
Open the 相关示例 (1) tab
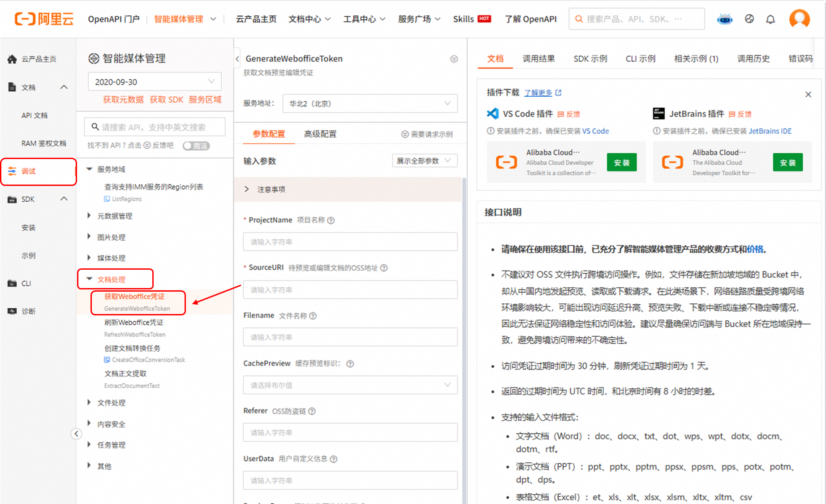[x=696, y=59]
